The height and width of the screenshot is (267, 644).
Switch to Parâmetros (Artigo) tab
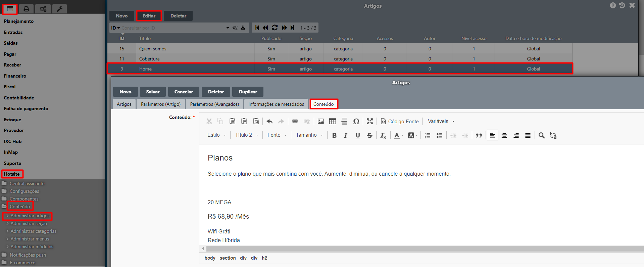pos(161,104)
